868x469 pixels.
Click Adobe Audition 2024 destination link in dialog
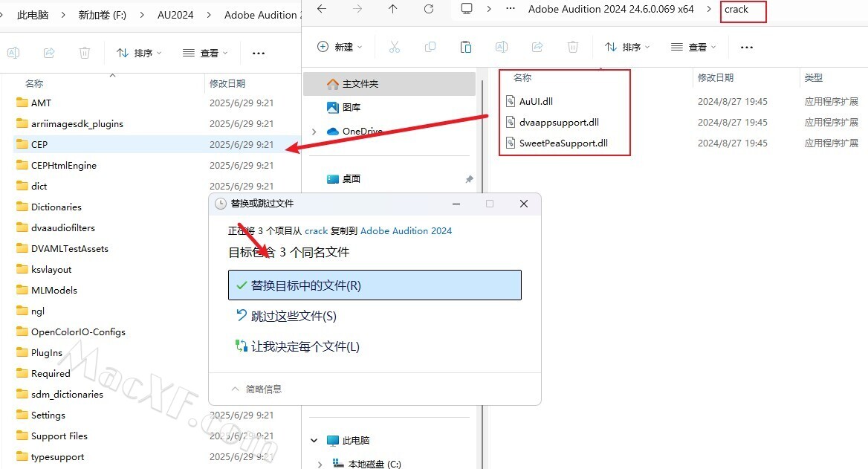click(x=406, y=231)
